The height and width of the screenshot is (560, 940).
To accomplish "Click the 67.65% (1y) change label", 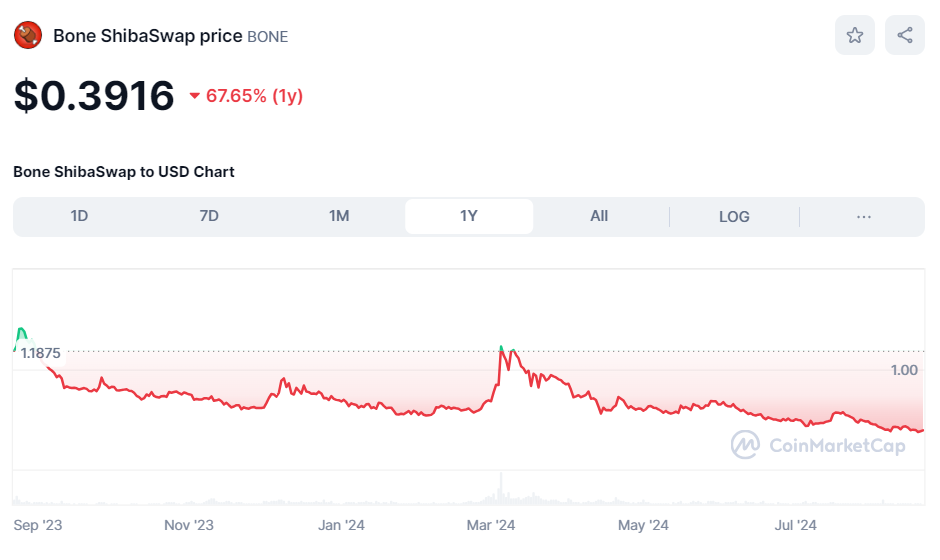I will click(254, 96).
